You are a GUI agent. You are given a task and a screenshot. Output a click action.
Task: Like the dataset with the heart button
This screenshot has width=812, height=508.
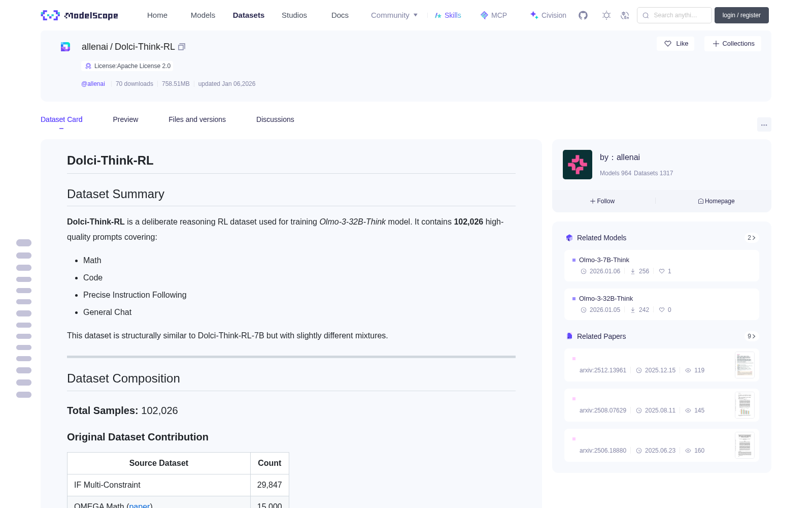676,44
